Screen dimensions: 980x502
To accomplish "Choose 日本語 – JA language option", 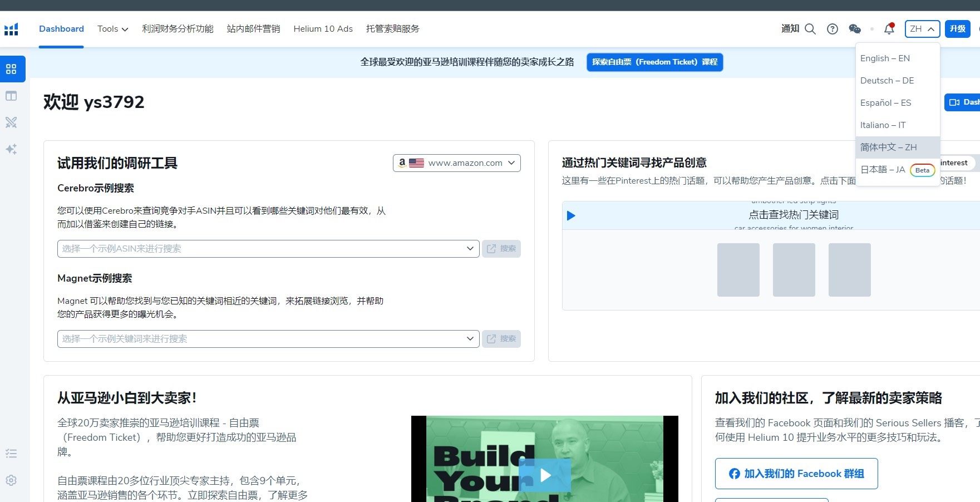I will click(x=883, y=170).
